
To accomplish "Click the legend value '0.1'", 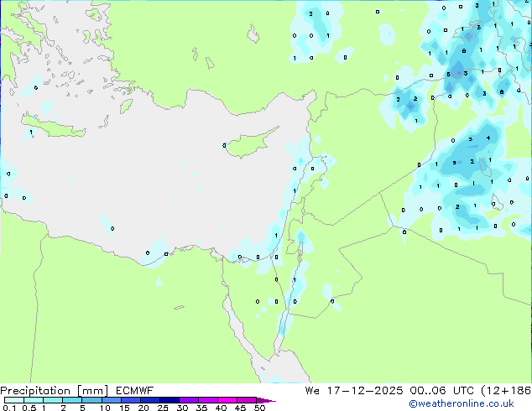I will (9, 408).
